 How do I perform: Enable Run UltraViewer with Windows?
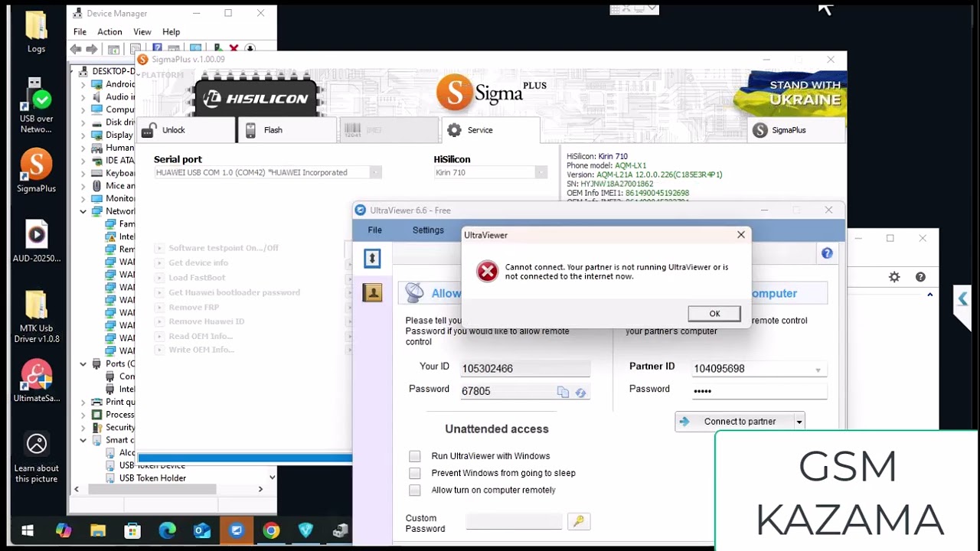click(x=414, y=456)
